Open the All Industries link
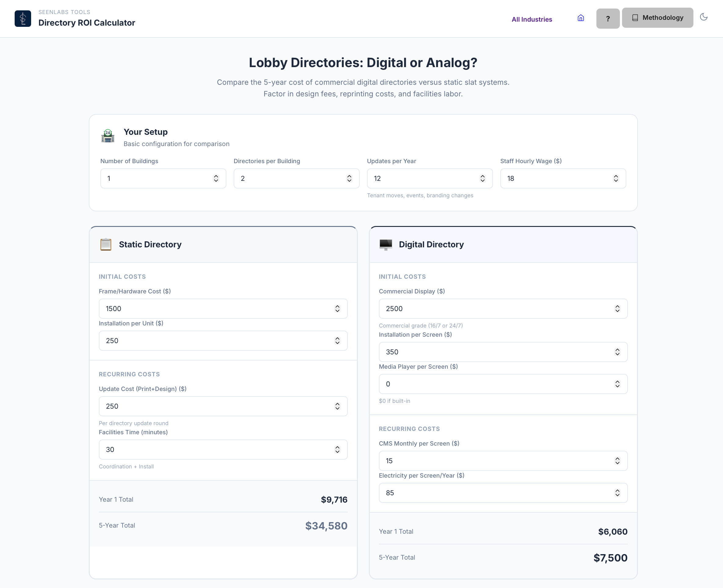The image size is (723, 588). [x=531, y=19]
